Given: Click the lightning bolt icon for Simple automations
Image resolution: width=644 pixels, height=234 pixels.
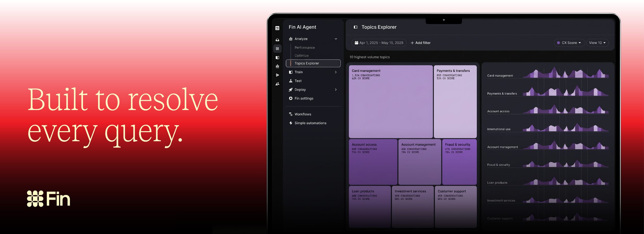Looking at the screenshot, I should tap(291, 123).
